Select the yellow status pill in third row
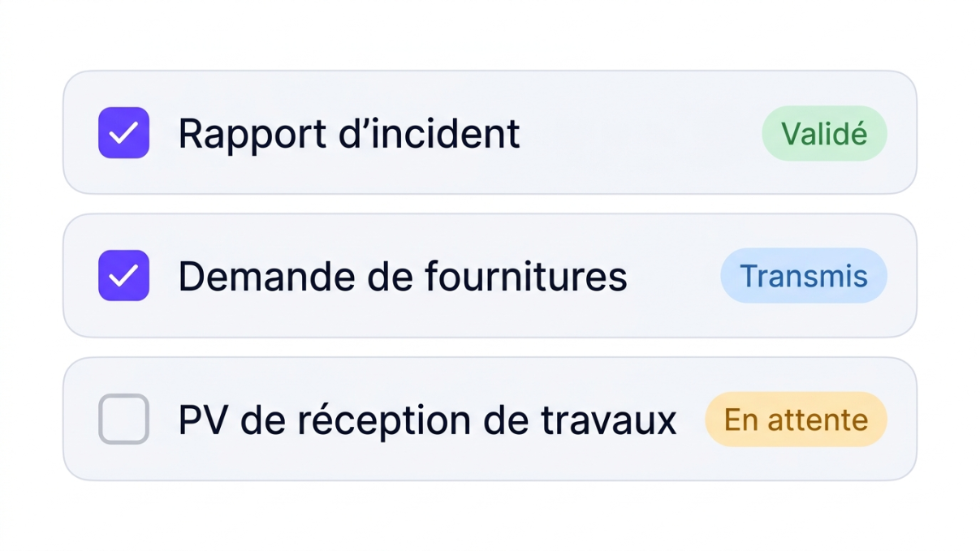980x551 pixels. 796,420
